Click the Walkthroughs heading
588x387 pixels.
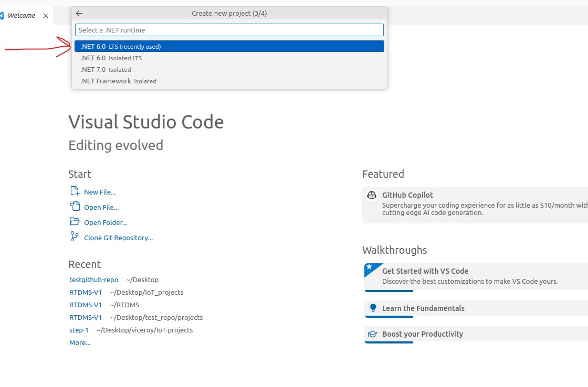tap(394, 250)
